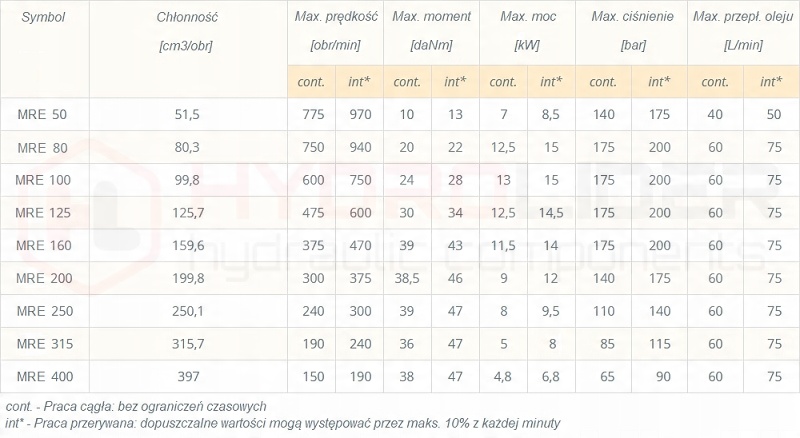Click the MRE 160 row label
The width and height of the screenshot is (800, 438).
[43, 246]
